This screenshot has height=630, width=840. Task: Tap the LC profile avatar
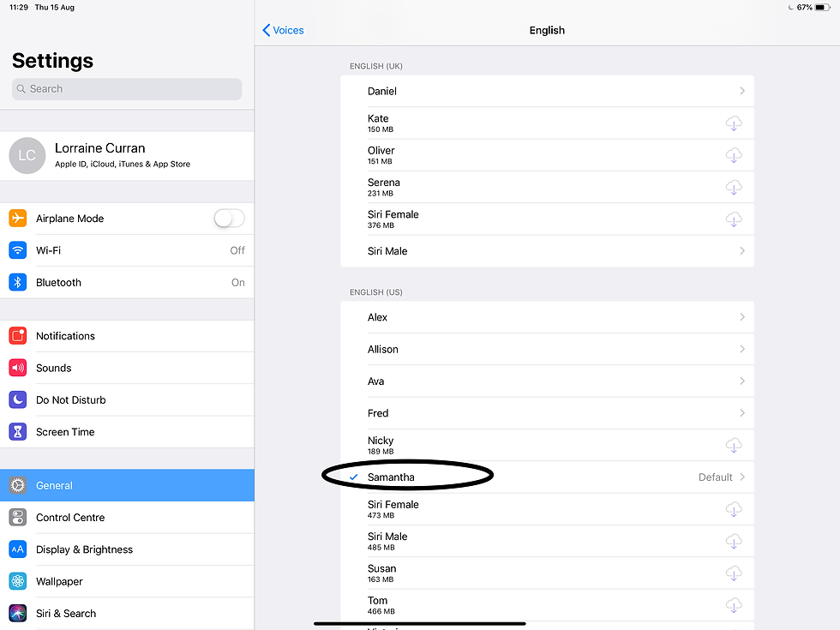click(27, 155)
